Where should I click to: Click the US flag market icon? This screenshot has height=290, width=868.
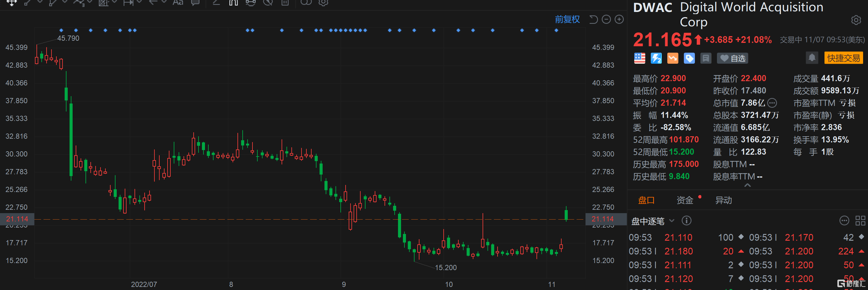click(639, 58)
